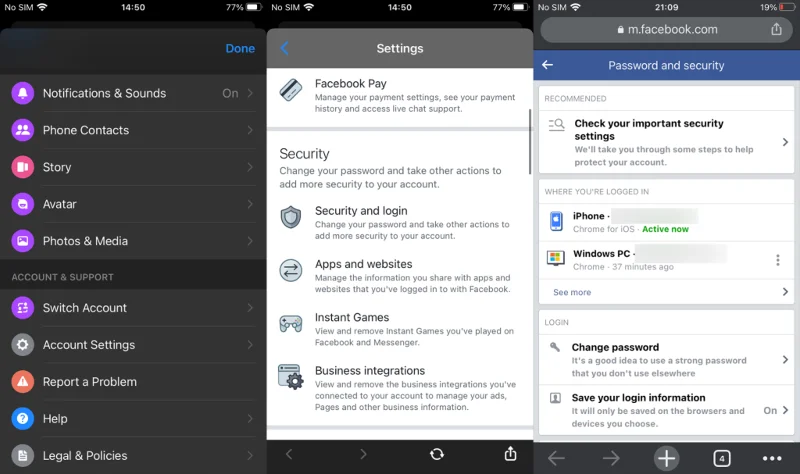Tap the Notifications & Sounds bell icon
The width and height of the screenshot is (800, 474).
(x=22, y=93)
